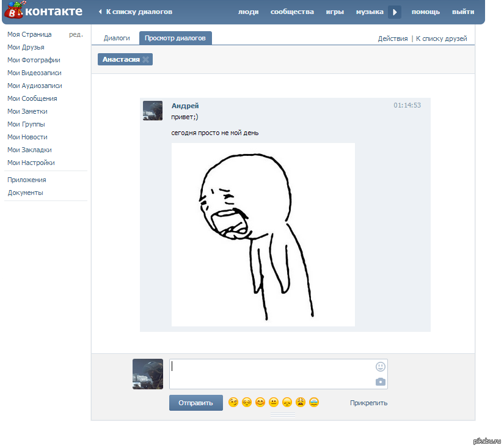This screenshot has height=448, width=504.
Task: Insert the weary crying-face emoji
Action: coord(301,402)
